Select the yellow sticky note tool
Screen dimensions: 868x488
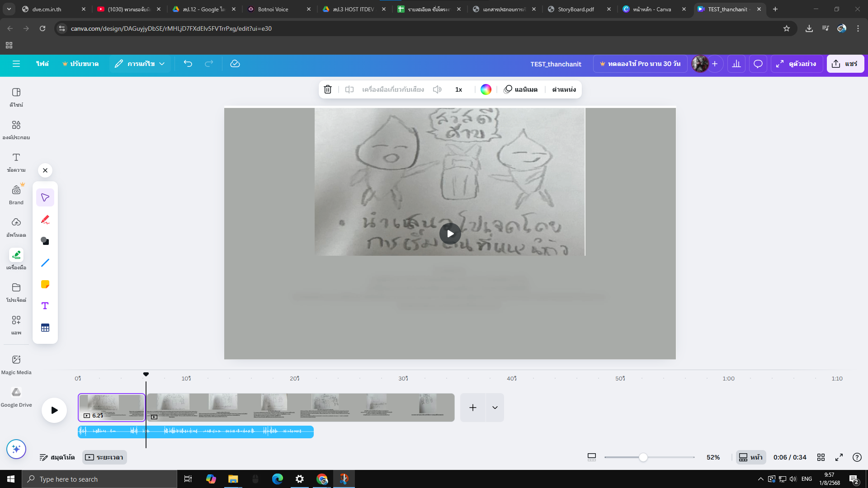click(x=45, y=284)
